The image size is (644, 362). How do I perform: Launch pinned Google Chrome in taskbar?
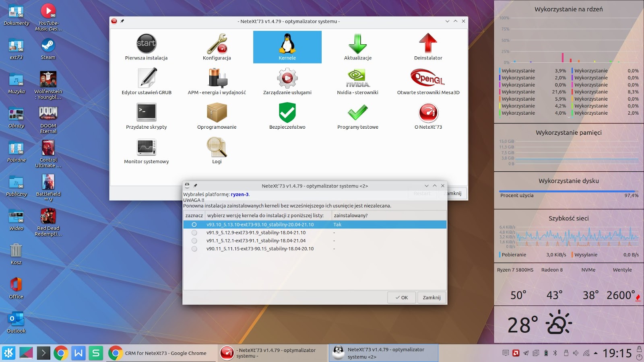(61, 353)
